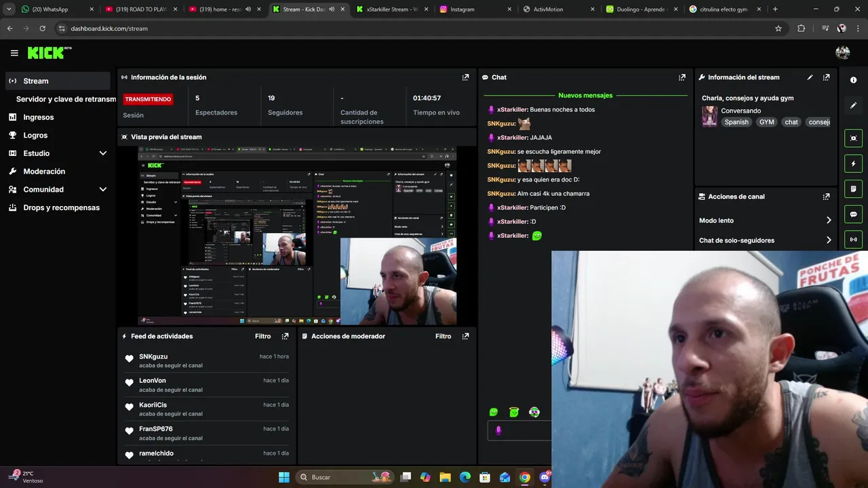This screenshot has width=868, height=488.
Task: Click the KaoriiCis follower entry
Action: [207, 409]
